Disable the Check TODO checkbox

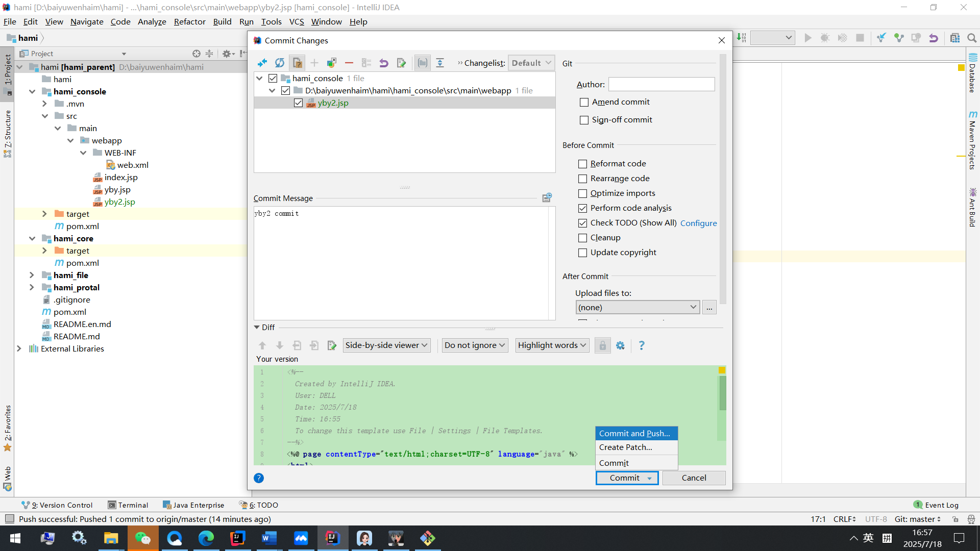[x=582, y=223]
